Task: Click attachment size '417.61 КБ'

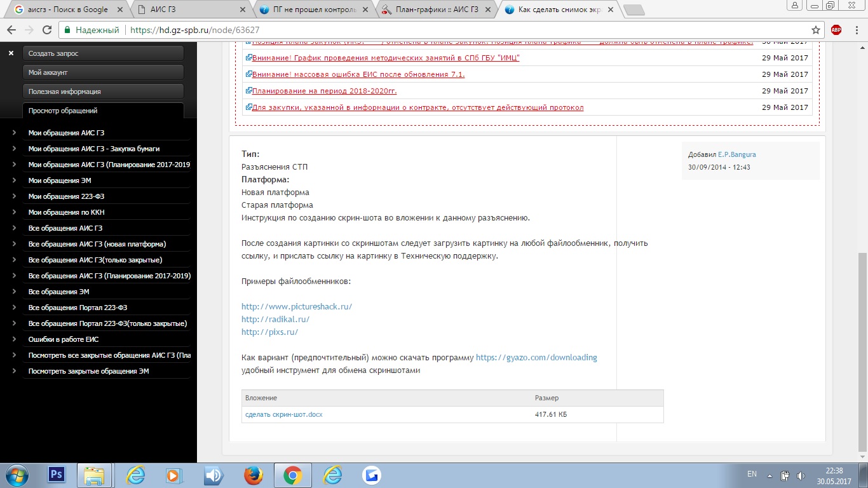Action: 551,414
